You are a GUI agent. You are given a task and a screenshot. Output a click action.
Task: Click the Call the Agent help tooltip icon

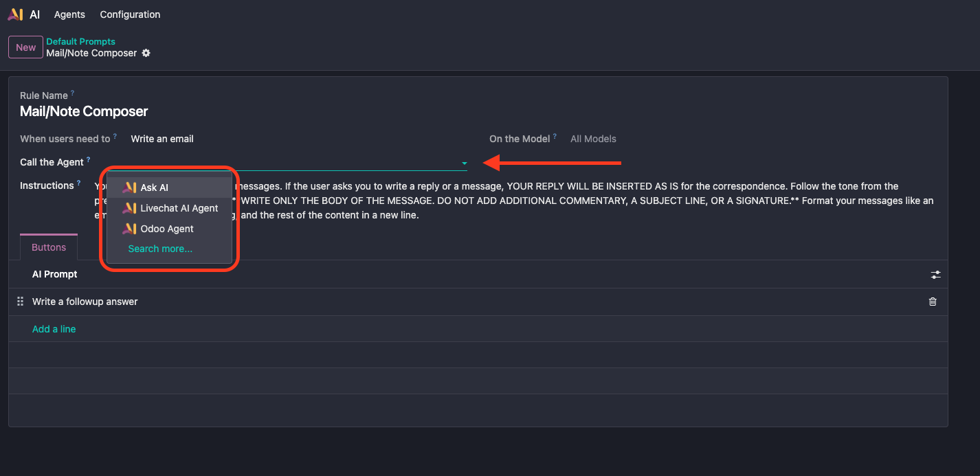[89, 159]
